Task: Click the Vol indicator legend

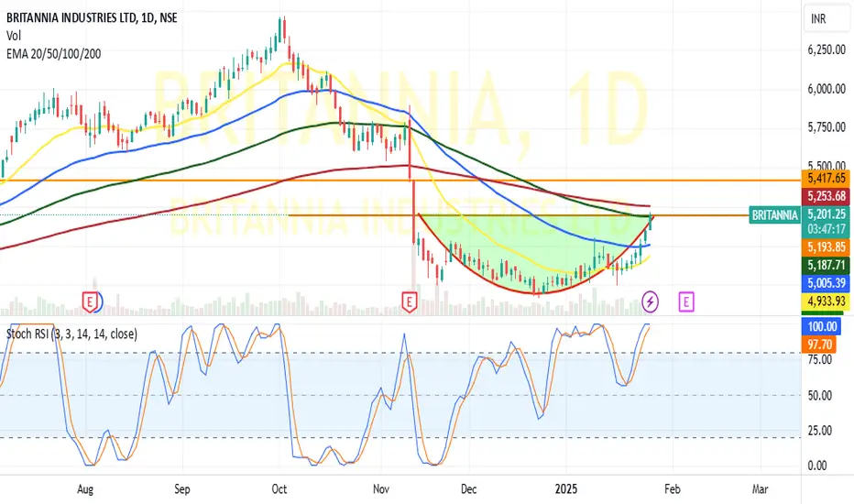Action: (x=14, y=36)
